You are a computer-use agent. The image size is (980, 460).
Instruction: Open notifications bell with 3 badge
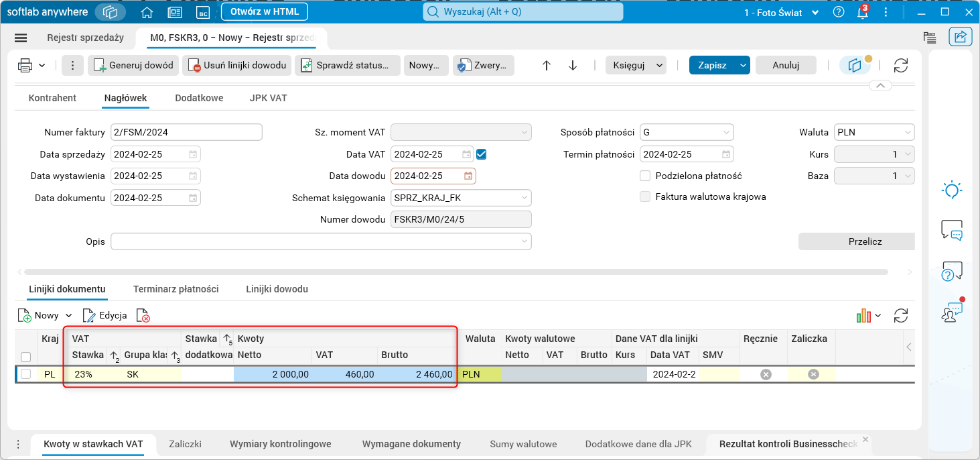click(863, 12)
